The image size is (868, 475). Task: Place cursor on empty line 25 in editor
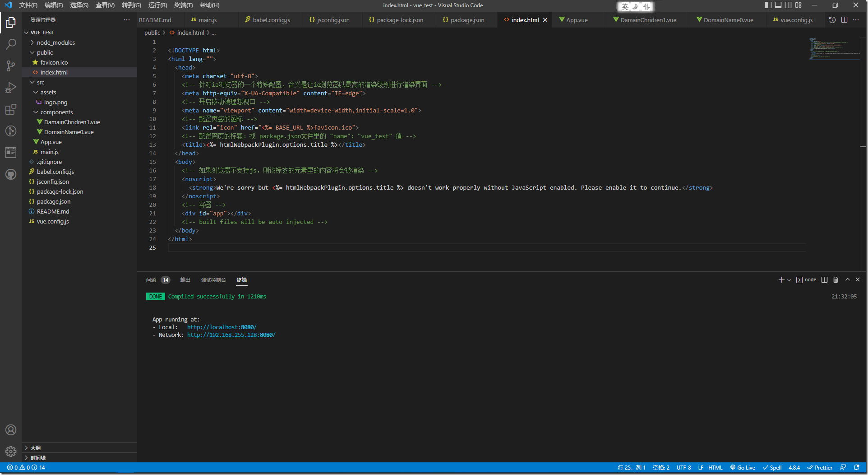pos(487,248)
